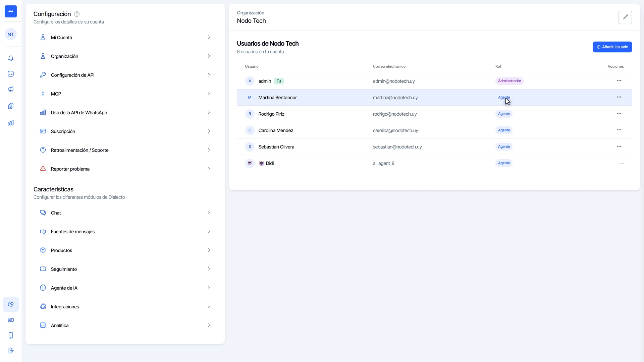Expand MCP chevron arrow
Screen dimensions: 644x362
coord(209,94)
